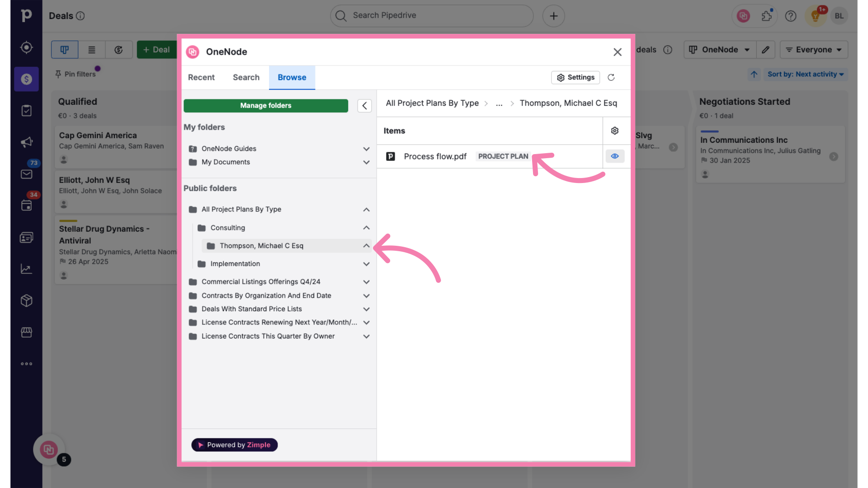This screenshot has width=868, height=488.
Task: Select the Browse tab
Action: pos(292,77)
